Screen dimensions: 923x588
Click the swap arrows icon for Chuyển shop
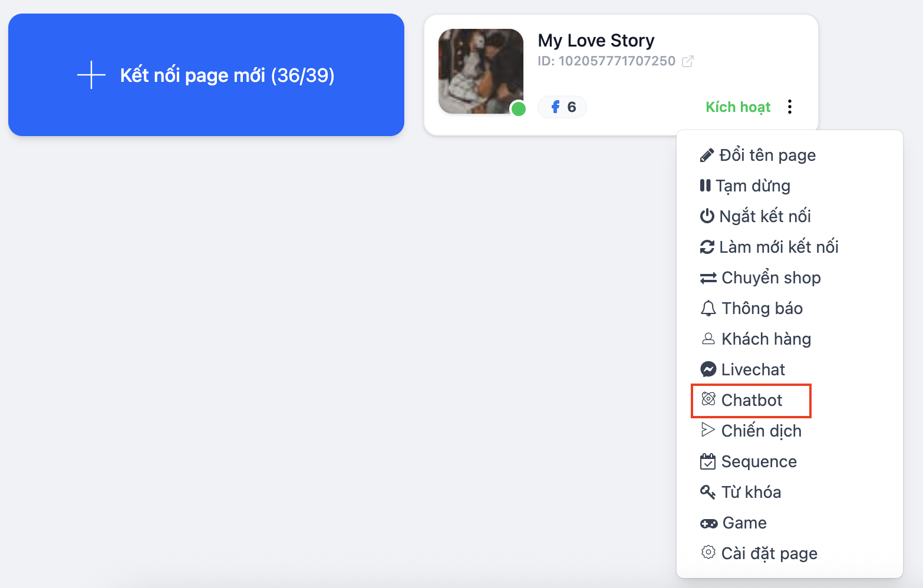point(708,278)
